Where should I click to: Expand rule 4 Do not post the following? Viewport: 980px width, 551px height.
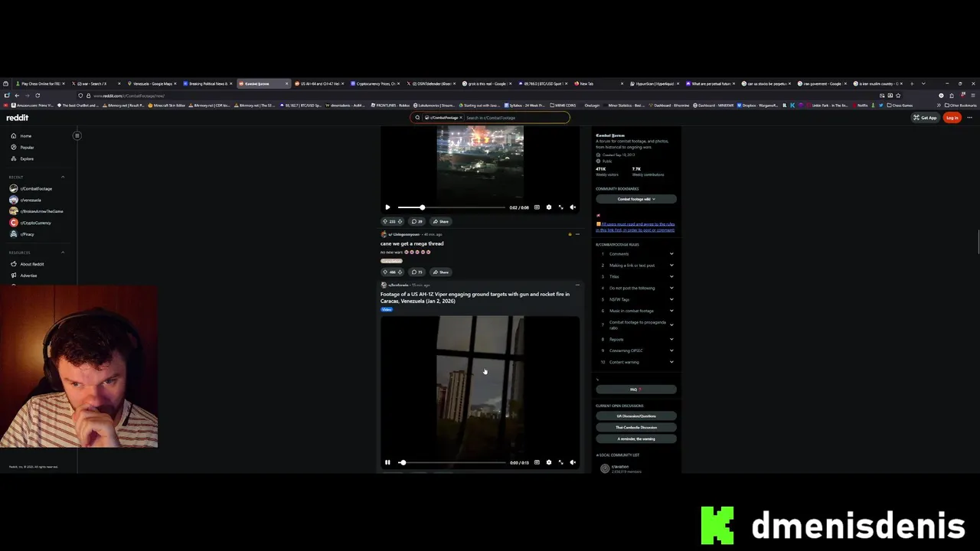(636, 288)
